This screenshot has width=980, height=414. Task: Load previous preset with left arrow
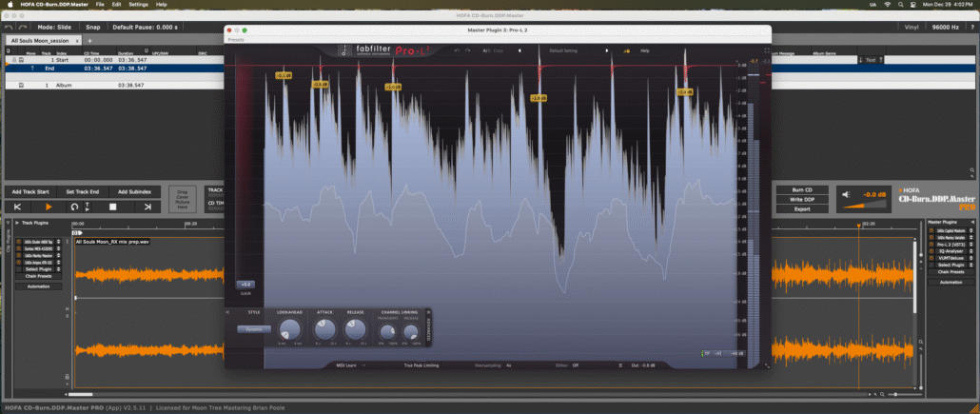519,50
